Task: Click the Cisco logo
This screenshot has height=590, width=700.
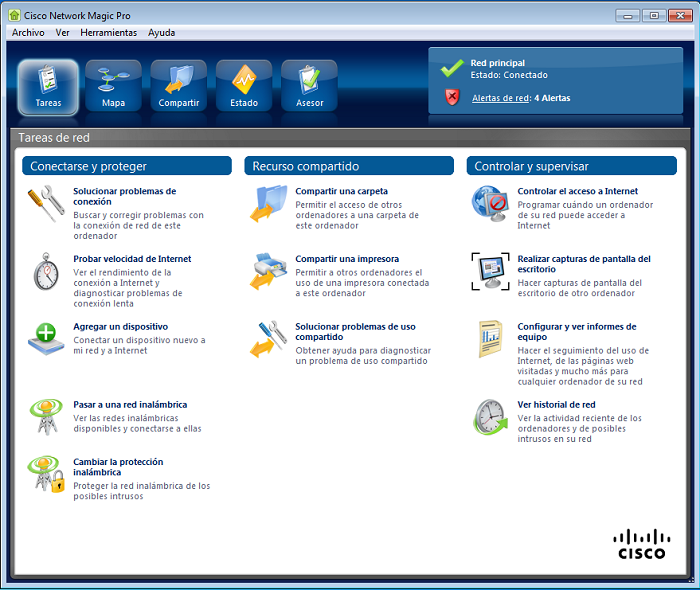Action: [x=642, y=544]
